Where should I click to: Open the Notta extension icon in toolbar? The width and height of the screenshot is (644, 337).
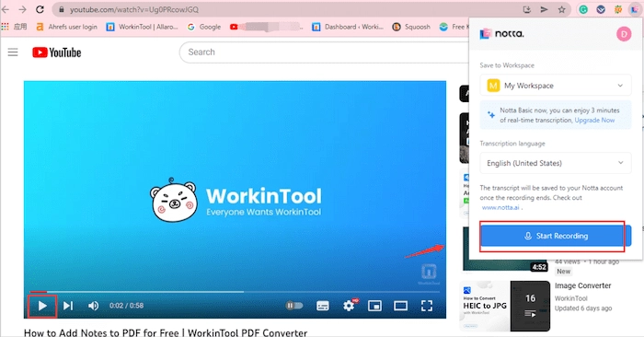tap(635, 9)
